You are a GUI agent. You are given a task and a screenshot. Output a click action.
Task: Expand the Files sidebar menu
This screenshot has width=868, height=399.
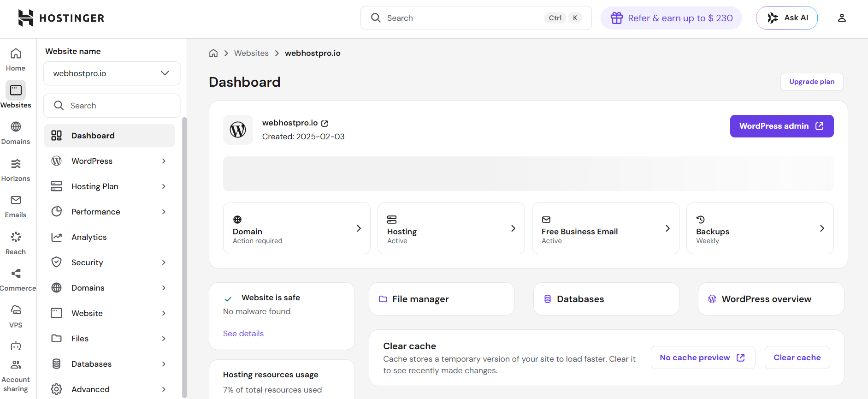pos(164,339)
